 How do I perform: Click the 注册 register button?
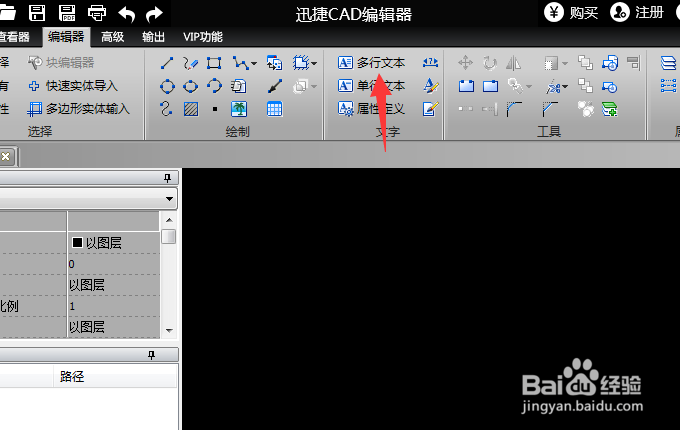click(x=637, y=13)
